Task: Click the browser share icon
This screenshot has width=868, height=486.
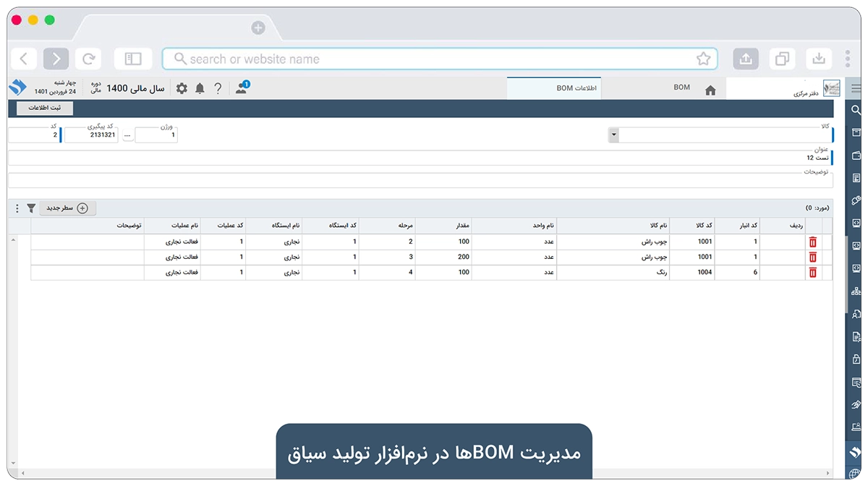Action: click(x=746, y=59)
